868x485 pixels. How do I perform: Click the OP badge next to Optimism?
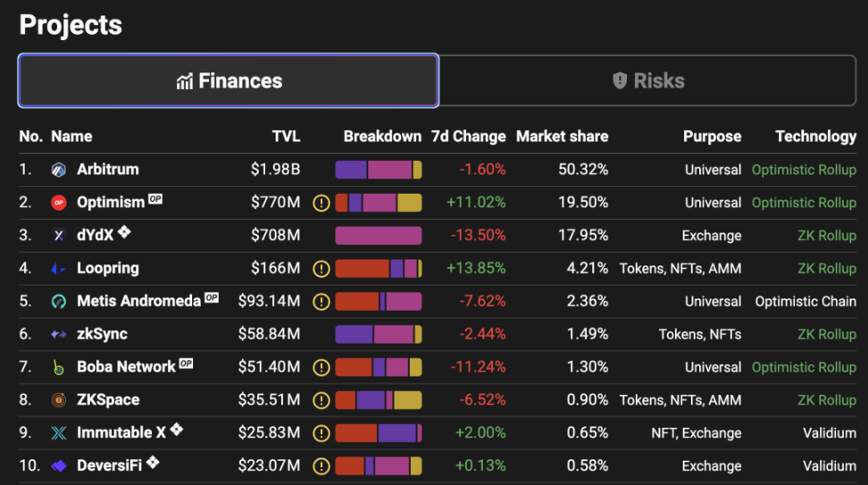[x=155, y=199]
